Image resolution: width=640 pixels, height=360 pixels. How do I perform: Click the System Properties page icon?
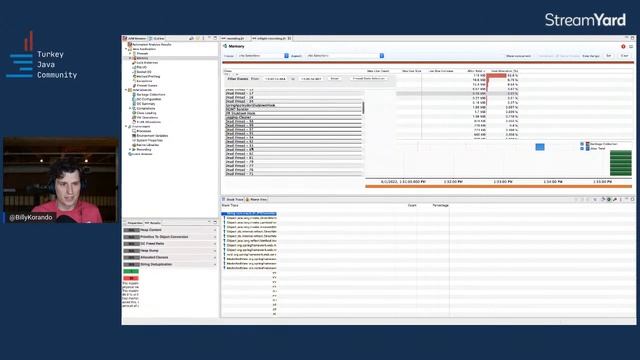coord(134,140)
